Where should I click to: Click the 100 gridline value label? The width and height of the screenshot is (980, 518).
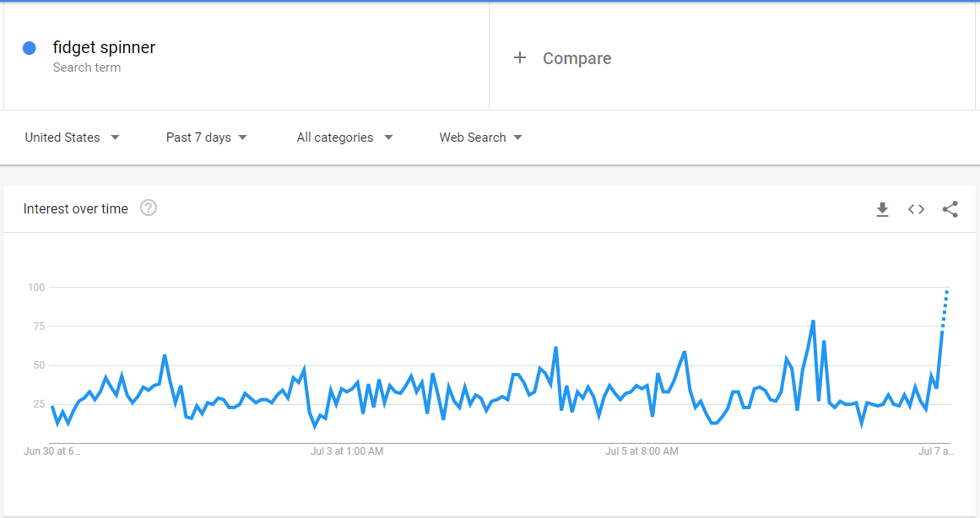36,288
